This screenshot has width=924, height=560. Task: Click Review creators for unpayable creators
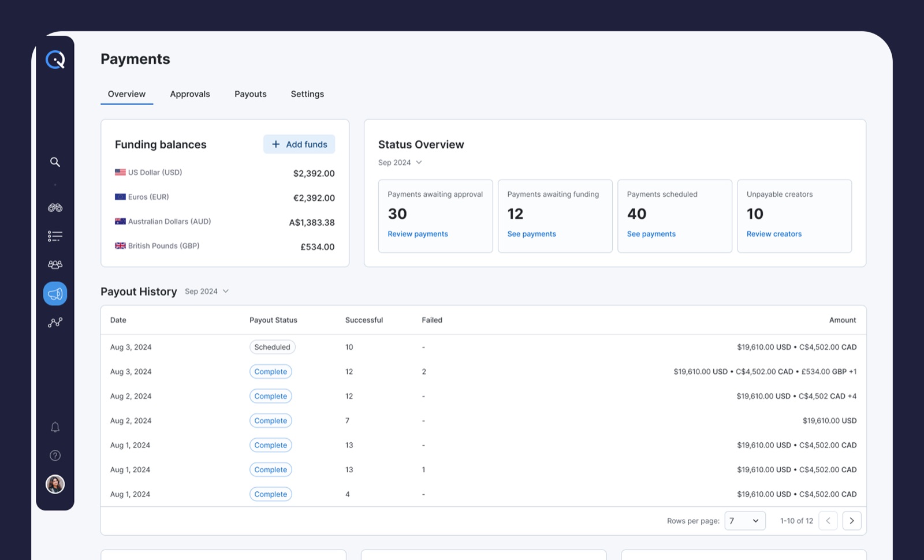774,234
